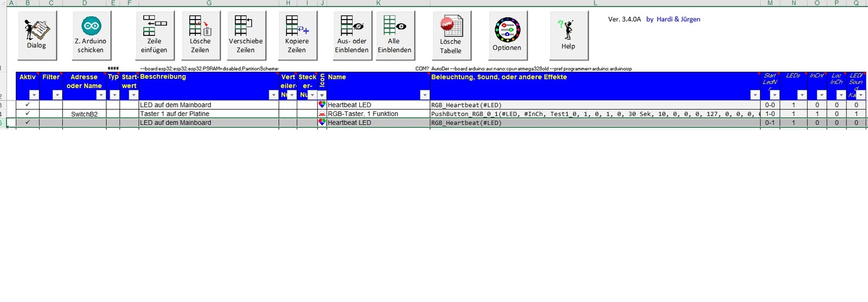This screenshot has width=868, height=302.
Task: Select Verschiebe Zeilen tool
Action: 246,35
